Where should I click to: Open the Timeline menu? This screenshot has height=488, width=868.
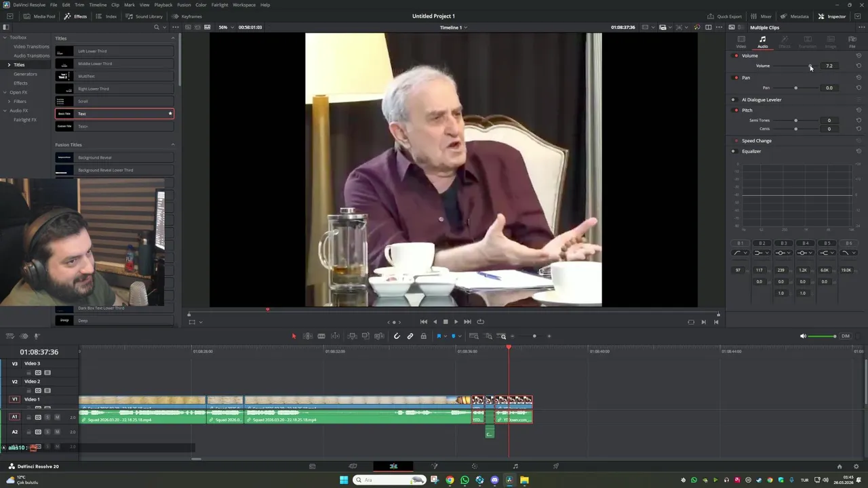98,5
